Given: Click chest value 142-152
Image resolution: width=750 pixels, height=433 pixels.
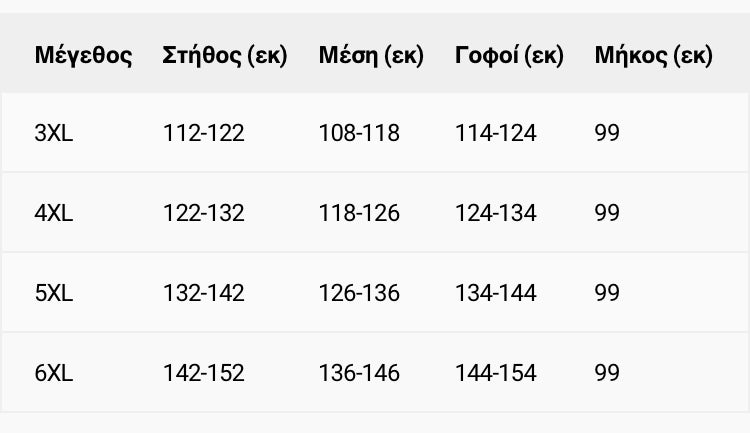Looking at the screenshot, I should (203, 373).
